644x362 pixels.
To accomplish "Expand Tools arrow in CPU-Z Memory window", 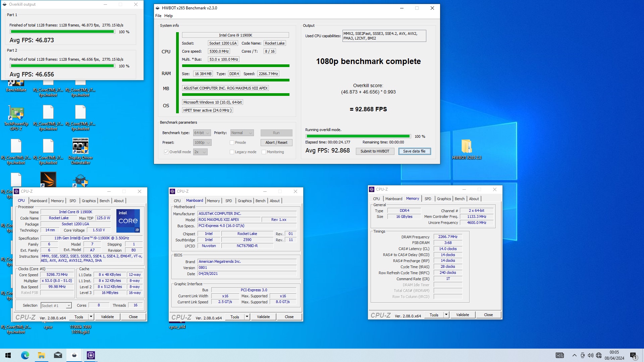I will (446, 315).
